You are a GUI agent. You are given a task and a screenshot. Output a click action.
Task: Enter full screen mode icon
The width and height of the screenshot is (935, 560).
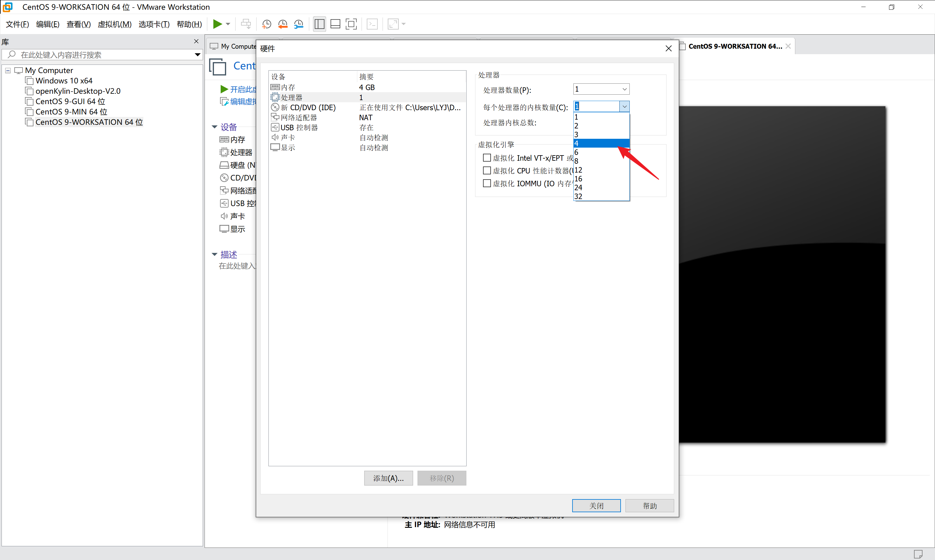click(351, 24)
